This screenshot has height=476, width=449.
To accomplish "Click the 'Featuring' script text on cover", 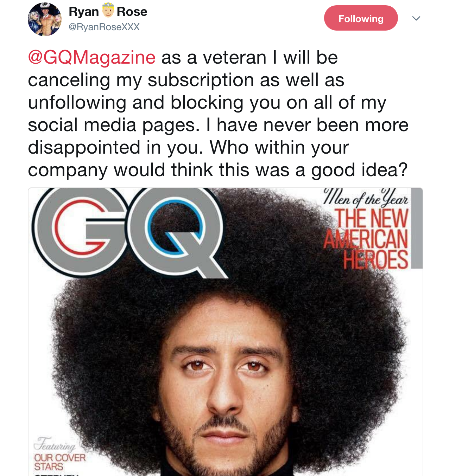I will click(x=55, y=444).
